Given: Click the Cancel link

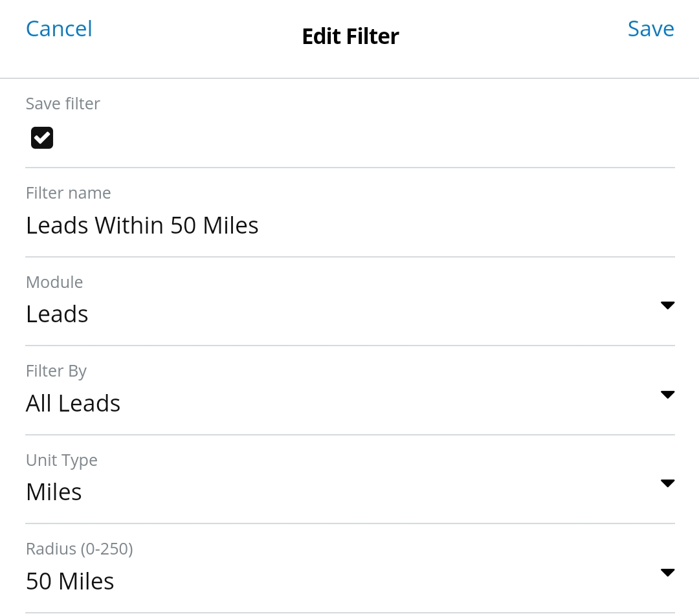Looking at the screenshot, I should coord(59,29).
